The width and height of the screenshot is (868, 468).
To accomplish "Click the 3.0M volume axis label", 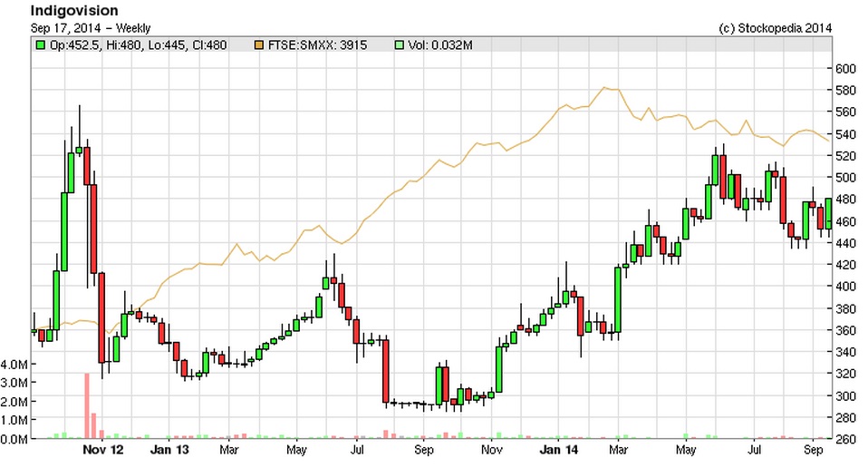I will 14,383.
